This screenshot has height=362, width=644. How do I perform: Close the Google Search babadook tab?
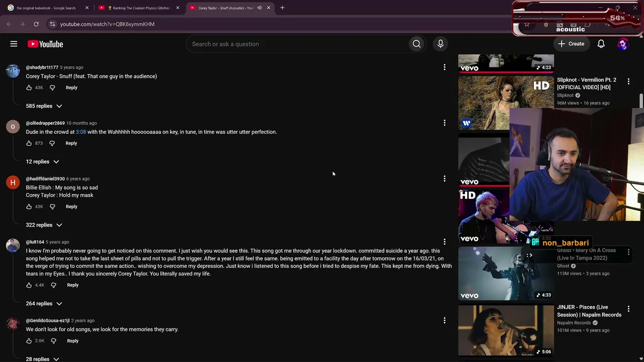[87, 8]
